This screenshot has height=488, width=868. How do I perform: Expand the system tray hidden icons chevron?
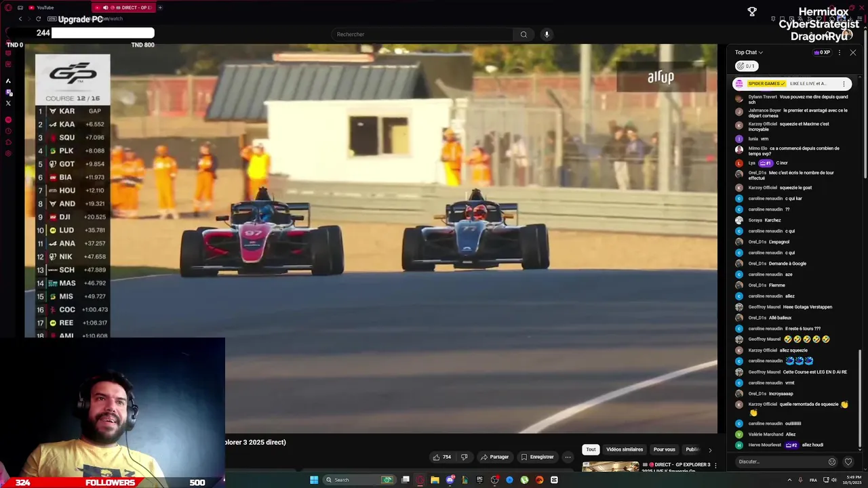pos(789,480)
